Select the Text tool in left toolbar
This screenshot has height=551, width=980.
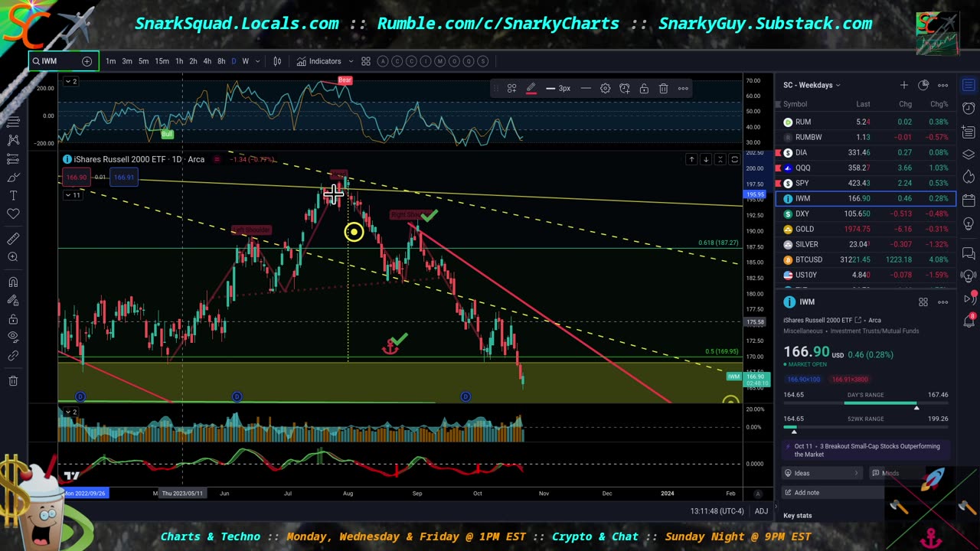[x=13, y=195]
